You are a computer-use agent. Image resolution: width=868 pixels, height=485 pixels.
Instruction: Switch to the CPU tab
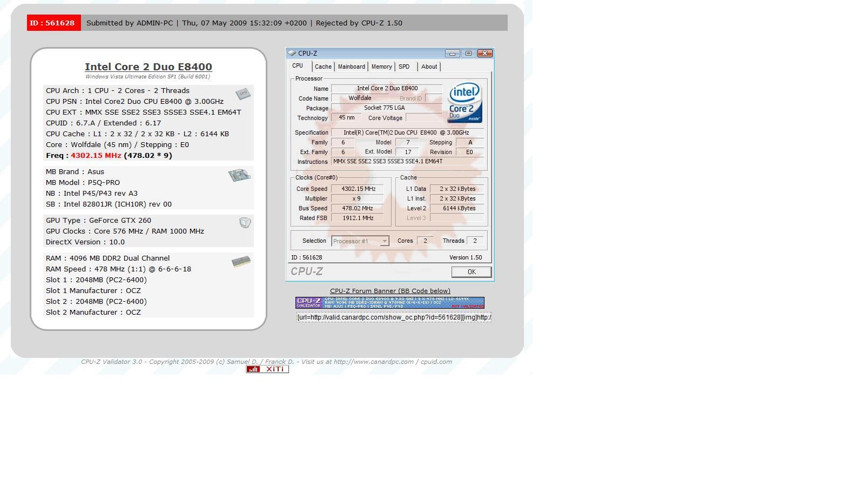click(298, 66)
